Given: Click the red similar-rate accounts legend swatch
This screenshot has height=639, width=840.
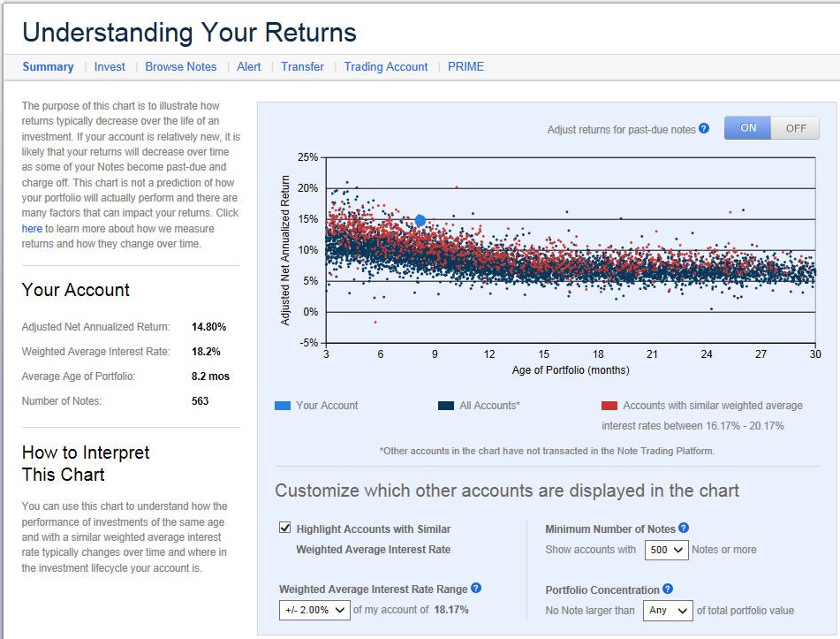Looking at the screenshot, I should coord(609,406).
